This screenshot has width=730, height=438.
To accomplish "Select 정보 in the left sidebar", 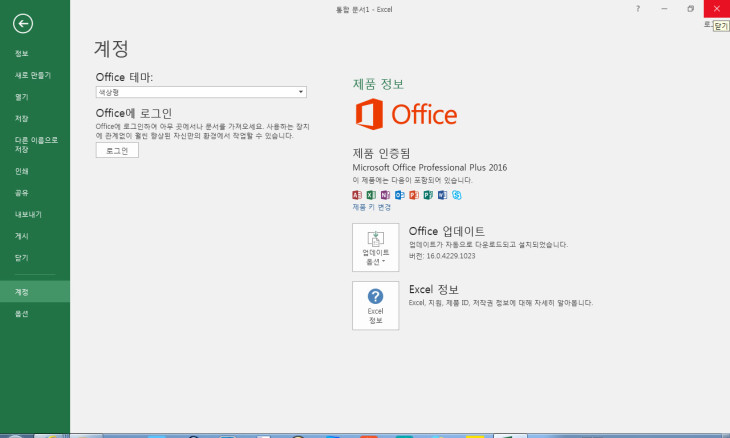I will point(22,53).
